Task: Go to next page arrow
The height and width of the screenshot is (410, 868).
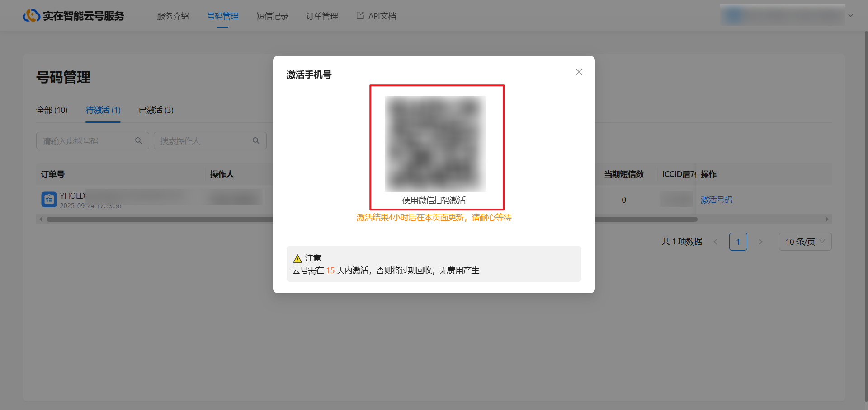Action: point(760,242)
